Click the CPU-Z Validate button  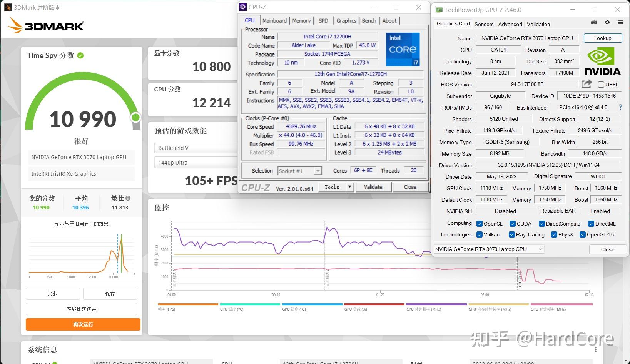click(373, 187)
